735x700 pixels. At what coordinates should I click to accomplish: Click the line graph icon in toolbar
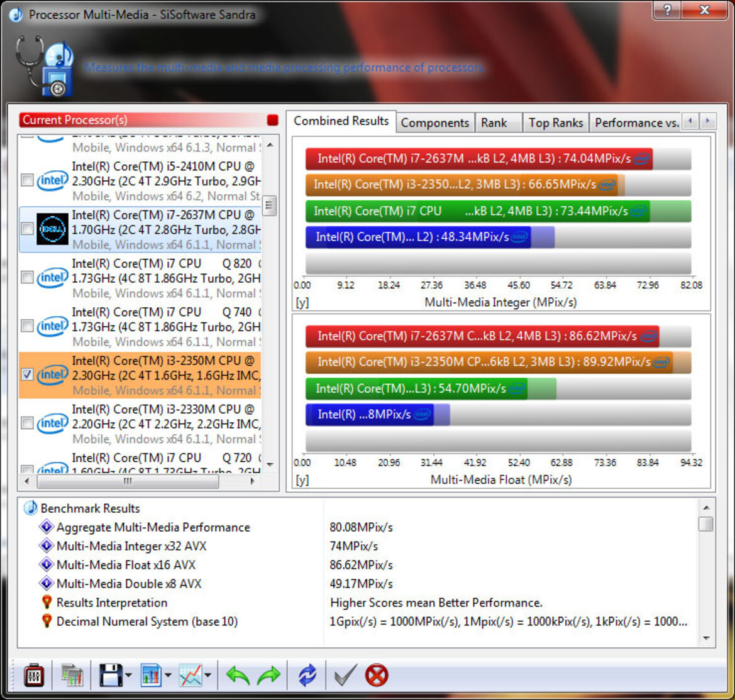click(x=191, y=675)
